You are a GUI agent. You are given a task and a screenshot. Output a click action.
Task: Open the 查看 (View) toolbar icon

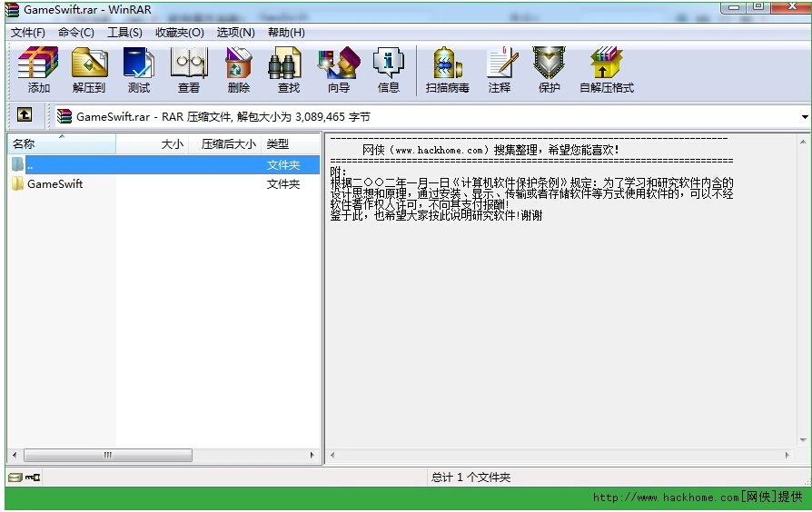189,64
